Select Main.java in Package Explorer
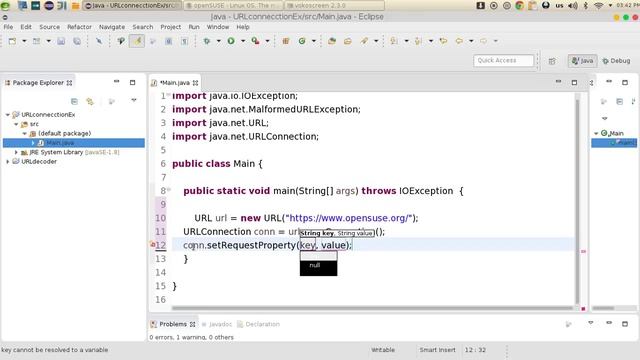Image resolution: width=640 pixels, height=360 pixels. point(74,143)
